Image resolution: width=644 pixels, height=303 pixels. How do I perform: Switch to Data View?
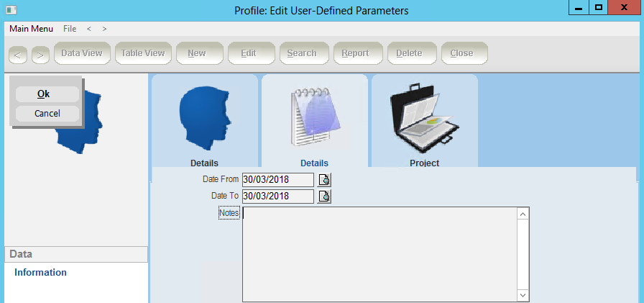[x=81, y=53]
